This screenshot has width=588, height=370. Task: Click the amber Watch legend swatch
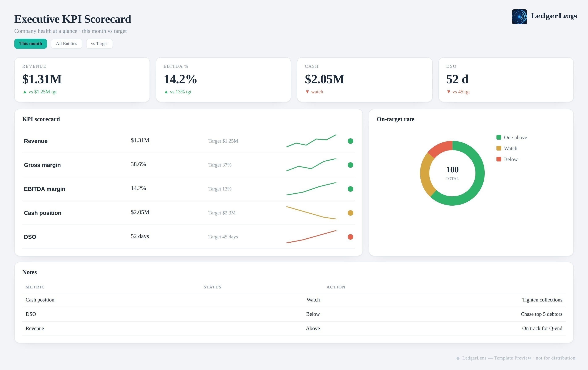[x=499, y=148]
